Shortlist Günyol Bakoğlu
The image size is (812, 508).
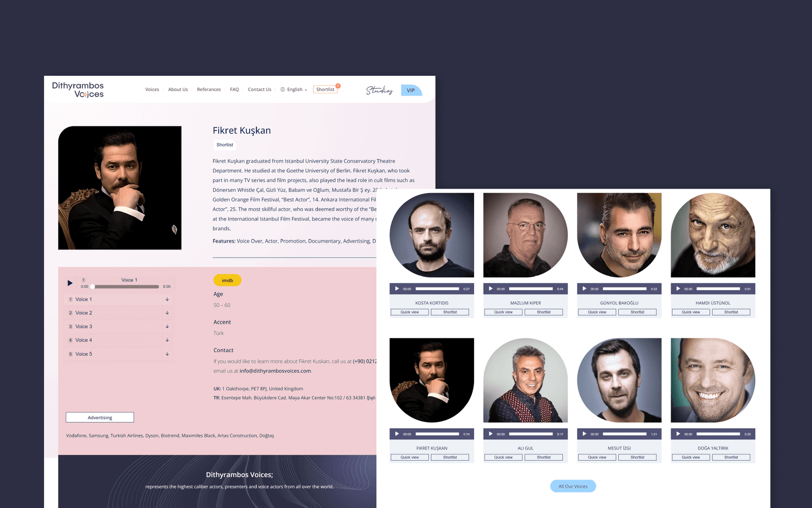(637, 312)
